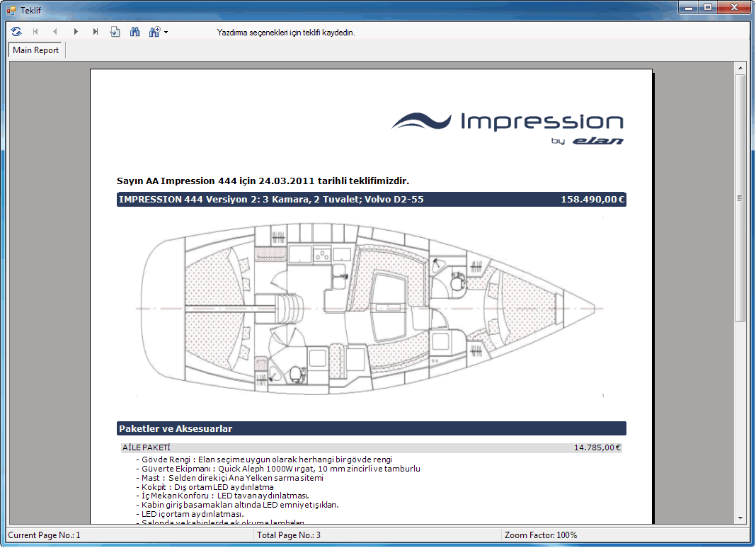Viewport: 756px width, 548px height.
Task: Select the Main Report tab
Action: [x=35, y=50]
